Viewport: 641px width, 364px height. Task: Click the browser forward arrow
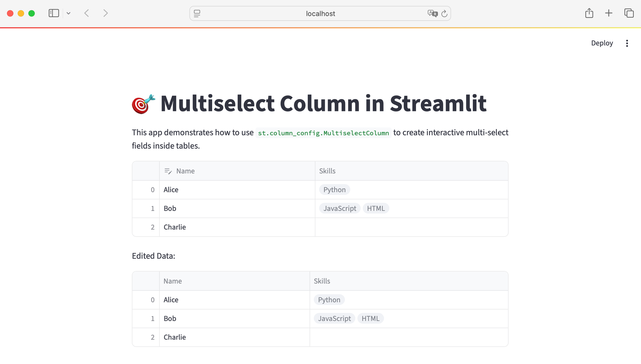[x=105, y=13]
